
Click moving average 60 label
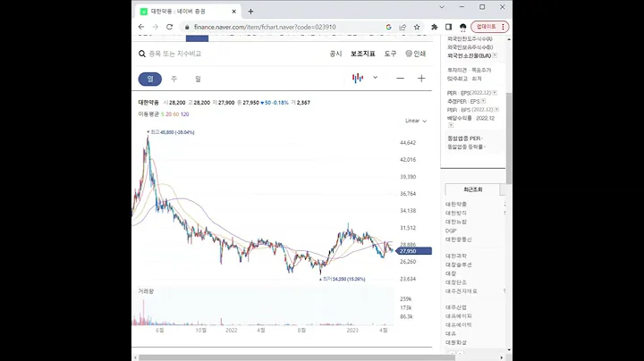pos(176,114)
